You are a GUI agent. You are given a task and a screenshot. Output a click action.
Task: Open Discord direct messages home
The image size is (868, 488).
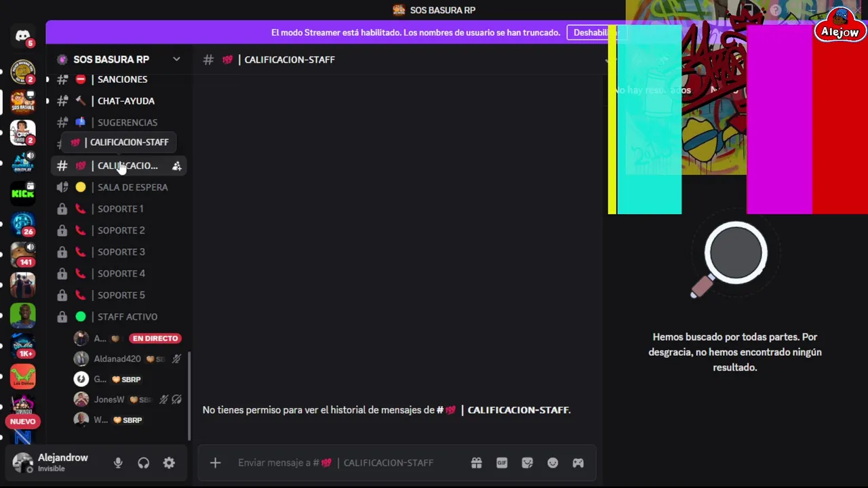(22, 36)
